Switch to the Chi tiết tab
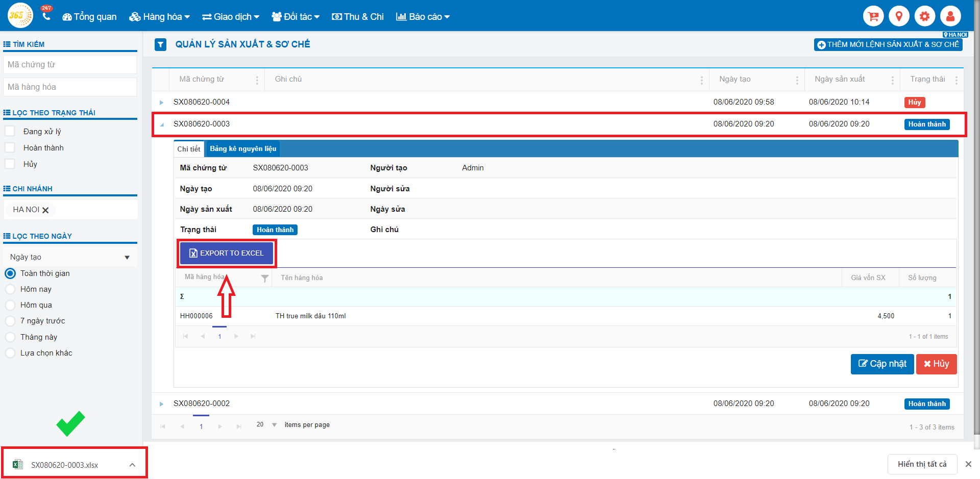Image resolution: width=980 pixels, height=479 pixels. point(189,149)
